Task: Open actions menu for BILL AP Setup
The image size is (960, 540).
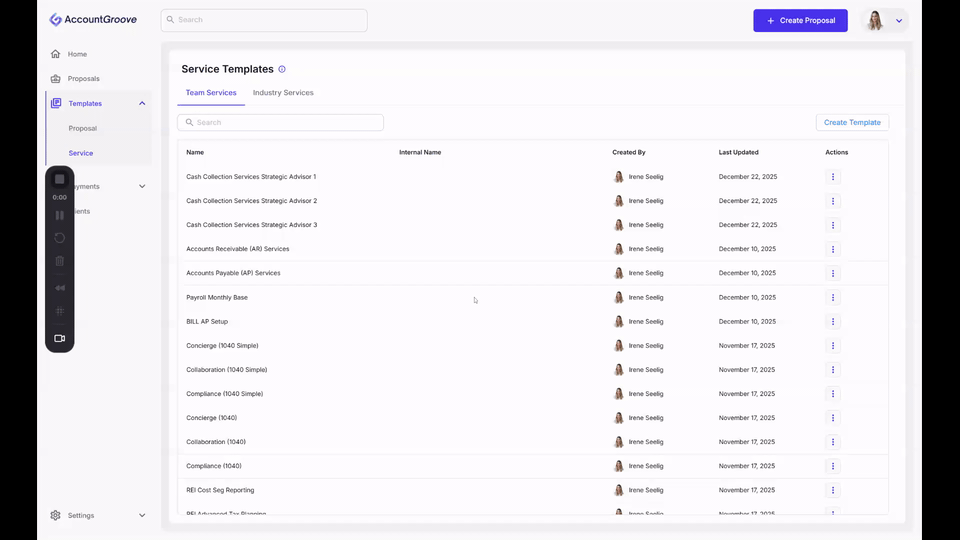Action: click(x=833, y=321)
